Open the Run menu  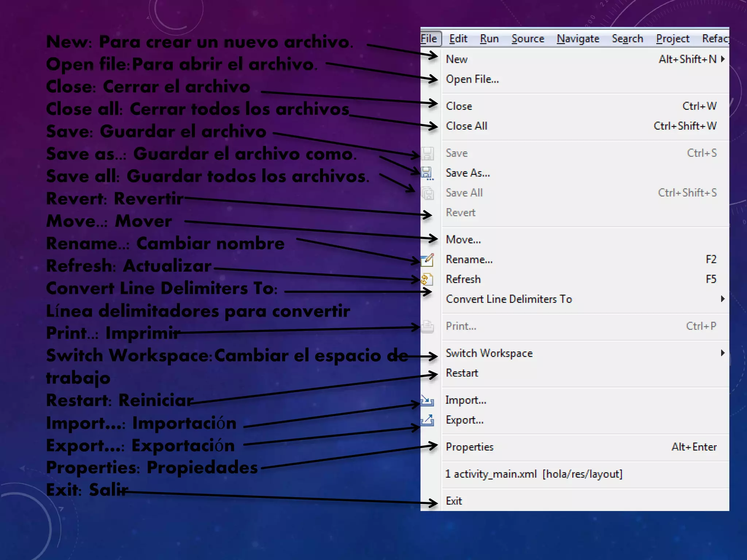pyautogui.click(x=489, y=39)
